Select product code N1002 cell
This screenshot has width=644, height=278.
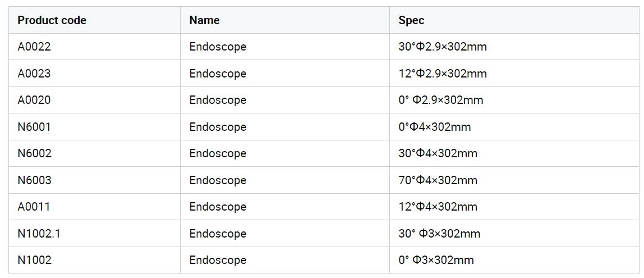pyautogui.click(x=94, y=260)
